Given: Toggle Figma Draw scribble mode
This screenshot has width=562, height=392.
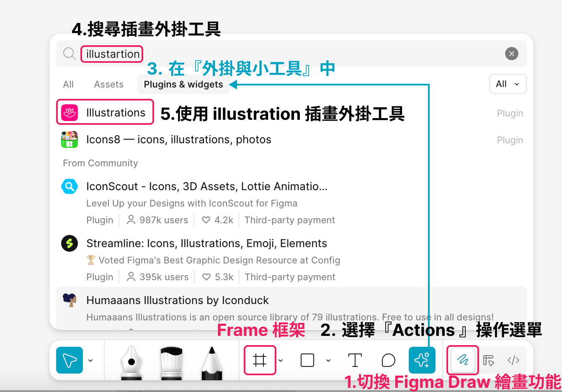Looking at the screenshot, I should pos(463,360).
